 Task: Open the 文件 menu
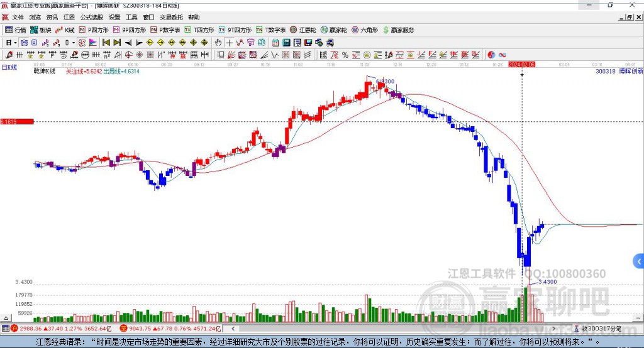[18, 17]
